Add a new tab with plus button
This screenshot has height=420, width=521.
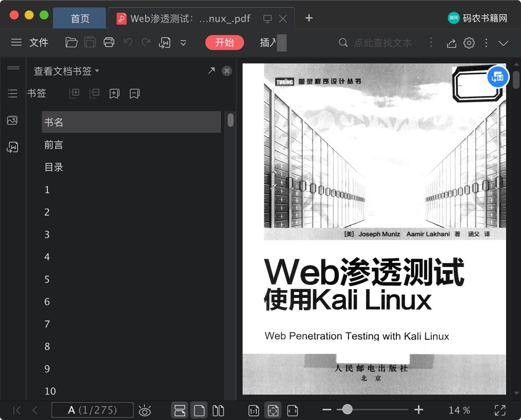coord(309,18)
